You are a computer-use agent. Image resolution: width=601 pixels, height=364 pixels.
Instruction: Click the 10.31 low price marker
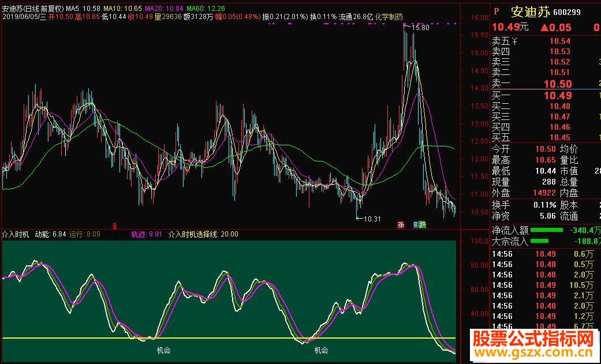coord(372,219)
